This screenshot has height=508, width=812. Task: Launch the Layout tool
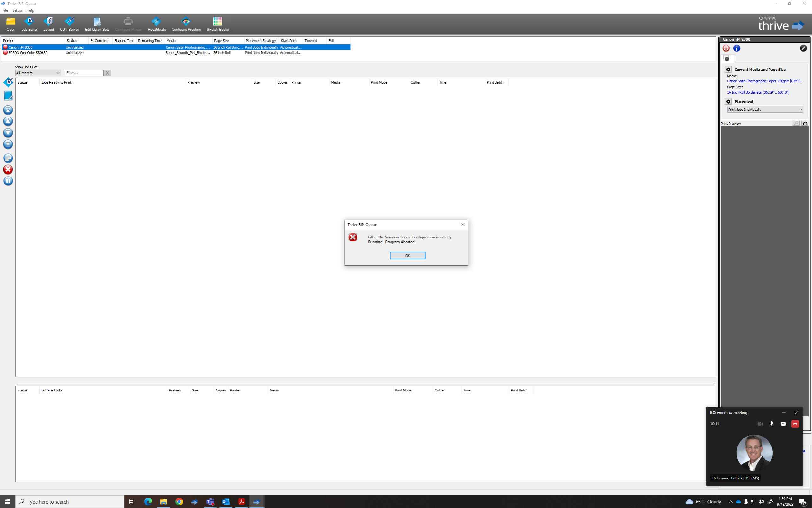(49, 24)
